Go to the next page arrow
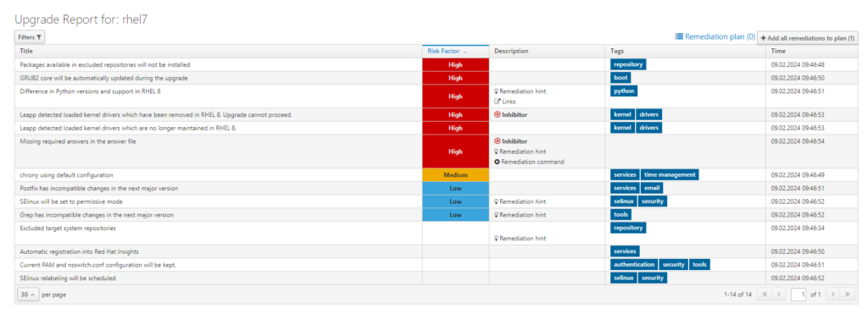 point(832,295)
